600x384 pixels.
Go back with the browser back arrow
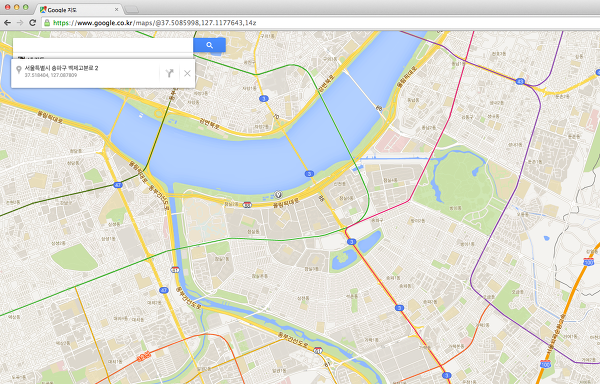7,23
